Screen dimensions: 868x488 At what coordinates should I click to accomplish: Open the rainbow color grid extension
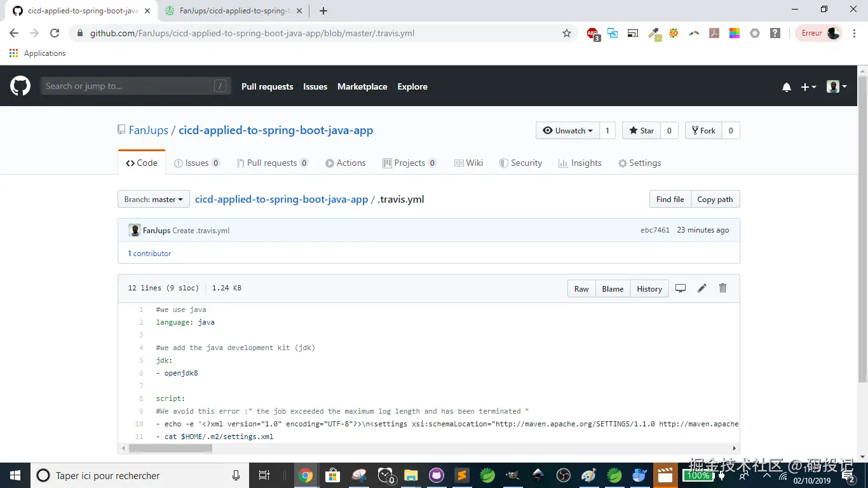pos(735,33)
